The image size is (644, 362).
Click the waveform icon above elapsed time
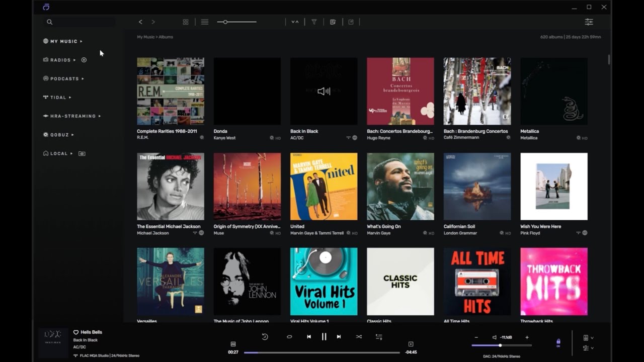pyautogui.click(x=233, y=344)
